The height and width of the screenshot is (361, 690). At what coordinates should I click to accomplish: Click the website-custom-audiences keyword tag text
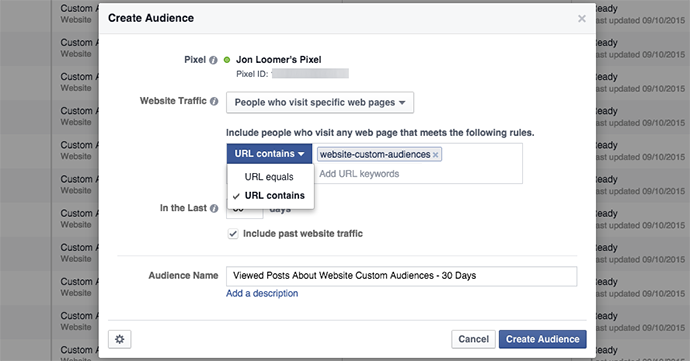pos(375,155)
